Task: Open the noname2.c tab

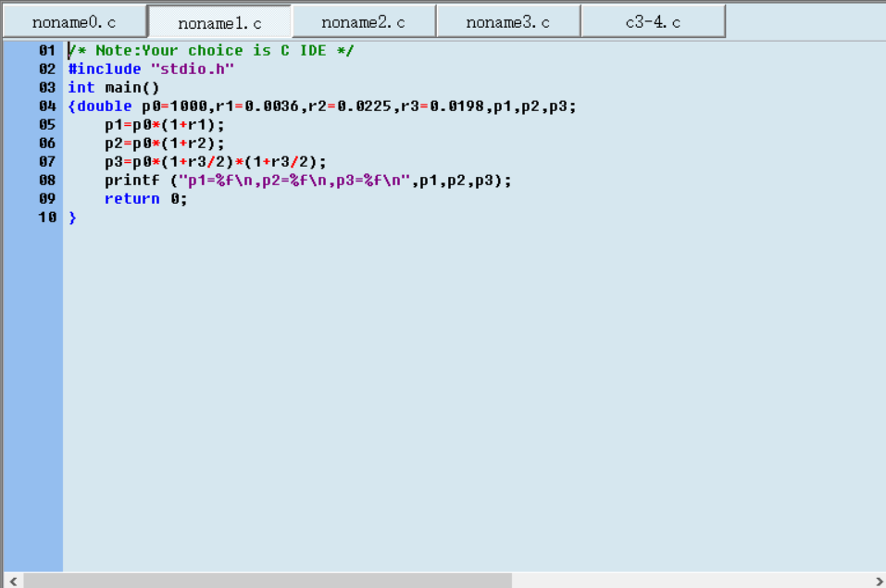Action: (363, 22)
